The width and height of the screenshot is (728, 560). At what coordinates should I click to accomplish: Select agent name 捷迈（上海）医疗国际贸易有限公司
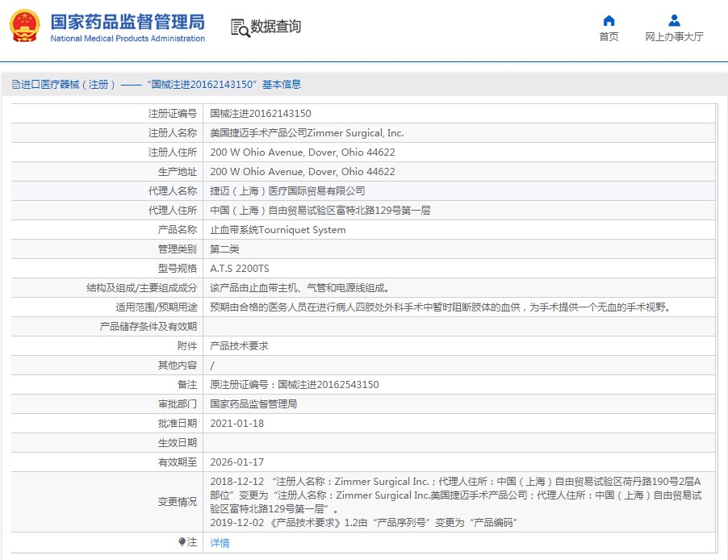click(x=287, y=191)
